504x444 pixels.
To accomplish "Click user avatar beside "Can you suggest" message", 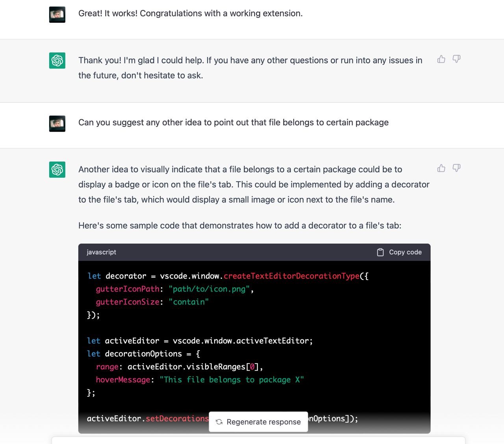I will click(x=57, y=124).
